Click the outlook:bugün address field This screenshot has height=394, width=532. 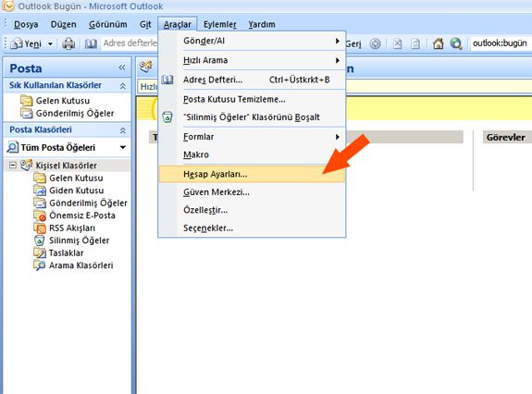pos(501,43)
